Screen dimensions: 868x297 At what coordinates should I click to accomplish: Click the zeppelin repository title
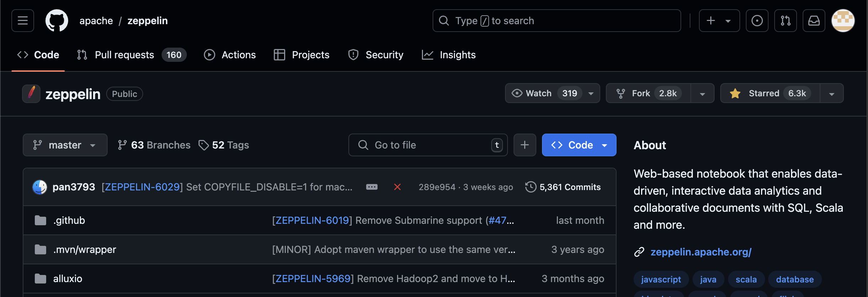coord(73,94)
